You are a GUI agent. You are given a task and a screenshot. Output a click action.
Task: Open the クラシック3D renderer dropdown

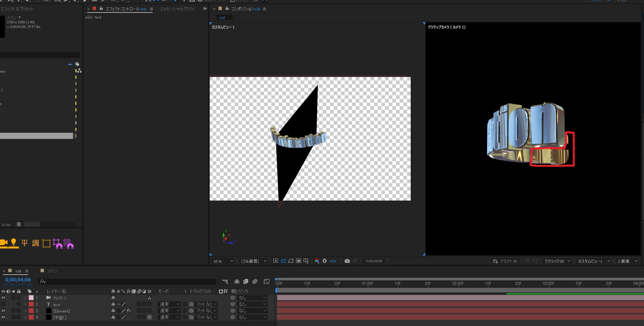[557, 261]
